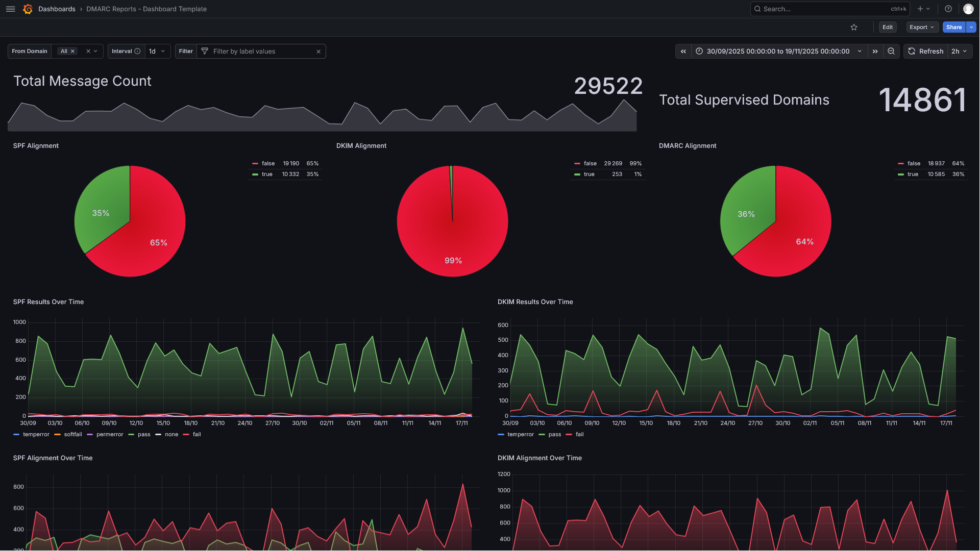Open the user profile avatar

tap(968, 9)
